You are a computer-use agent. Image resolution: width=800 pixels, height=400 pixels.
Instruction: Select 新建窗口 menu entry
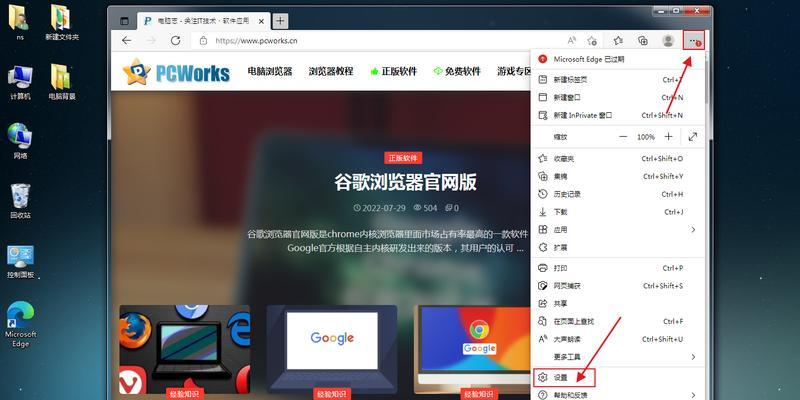(x=617, y=97)
